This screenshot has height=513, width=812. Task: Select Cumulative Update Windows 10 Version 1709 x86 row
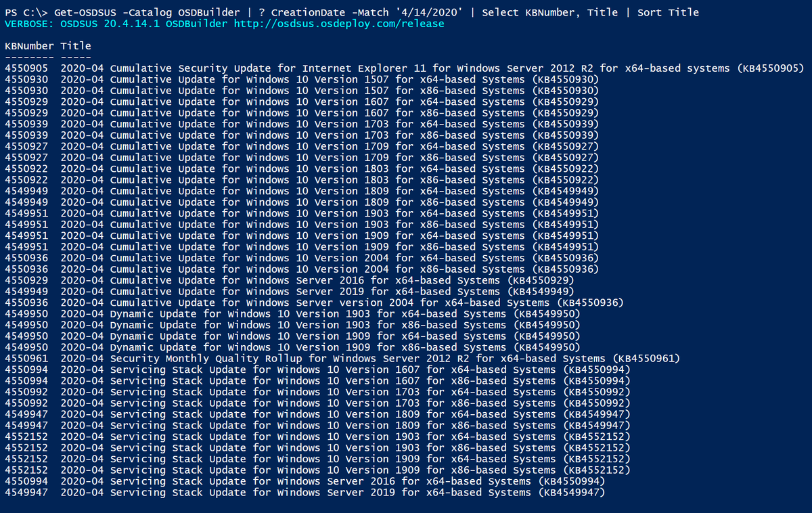(x=302, y=158)
